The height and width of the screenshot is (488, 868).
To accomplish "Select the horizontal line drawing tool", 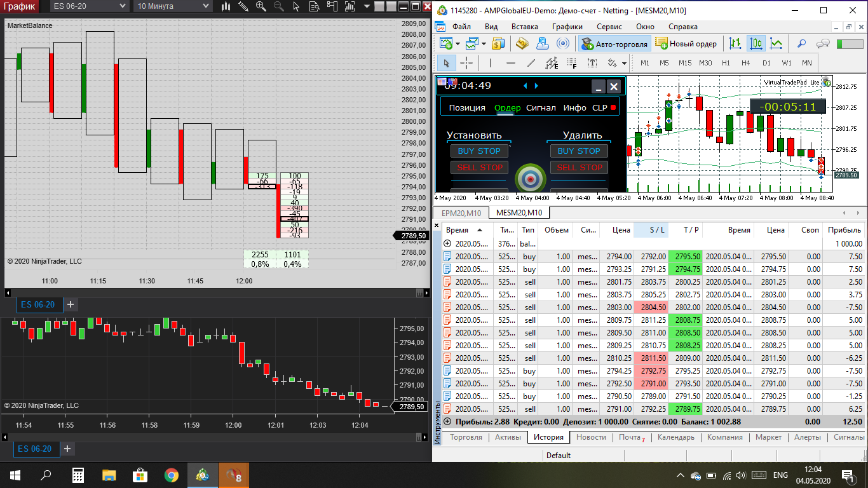I will coord(511,63).
